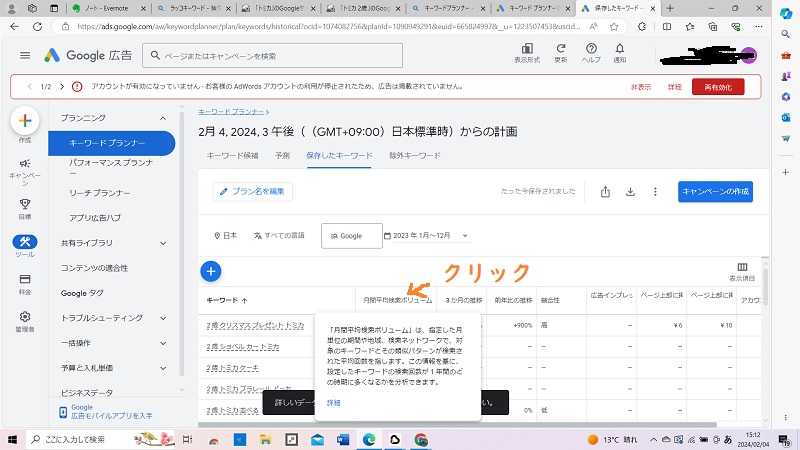The image size is (800, 450).
Task: Click browser back arrow
Action: 14,27
